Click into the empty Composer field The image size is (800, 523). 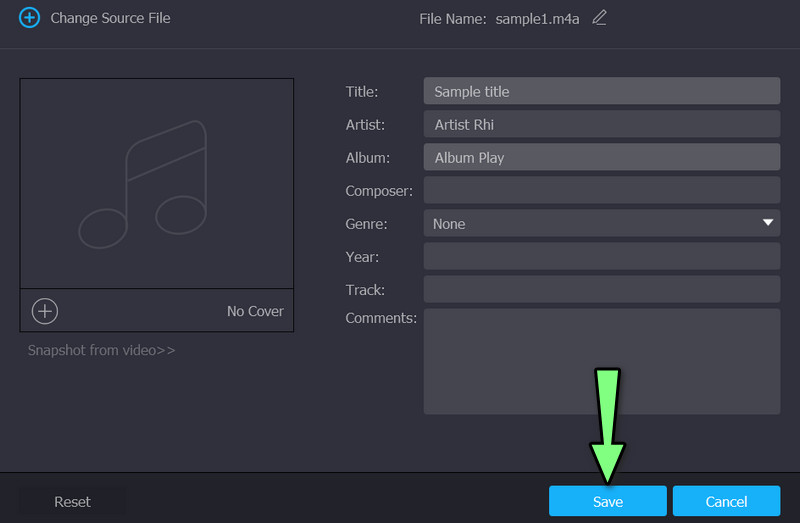[x=601, y=190]
